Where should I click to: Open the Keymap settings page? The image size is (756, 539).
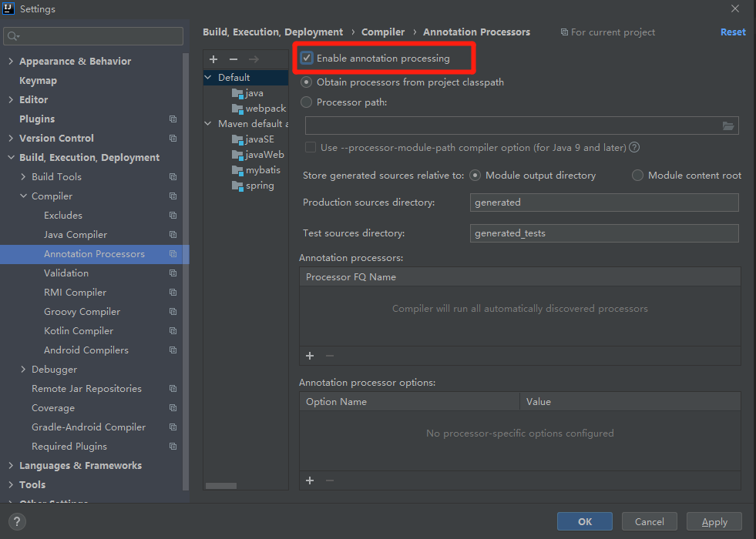[38, 80]
